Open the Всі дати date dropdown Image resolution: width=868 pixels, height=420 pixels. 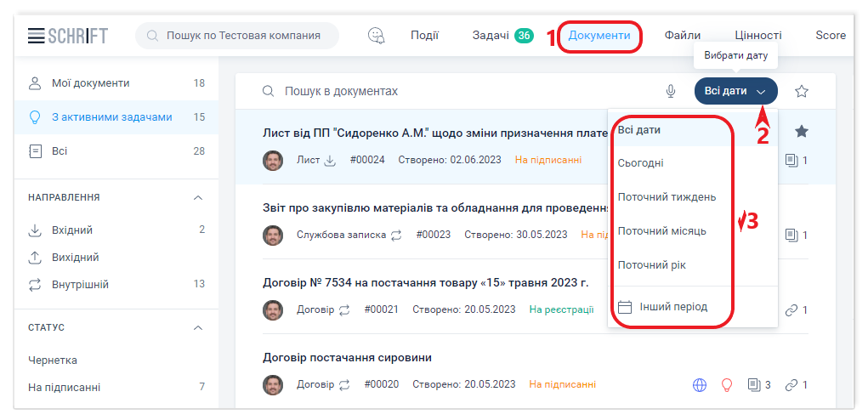pos(735,91)
